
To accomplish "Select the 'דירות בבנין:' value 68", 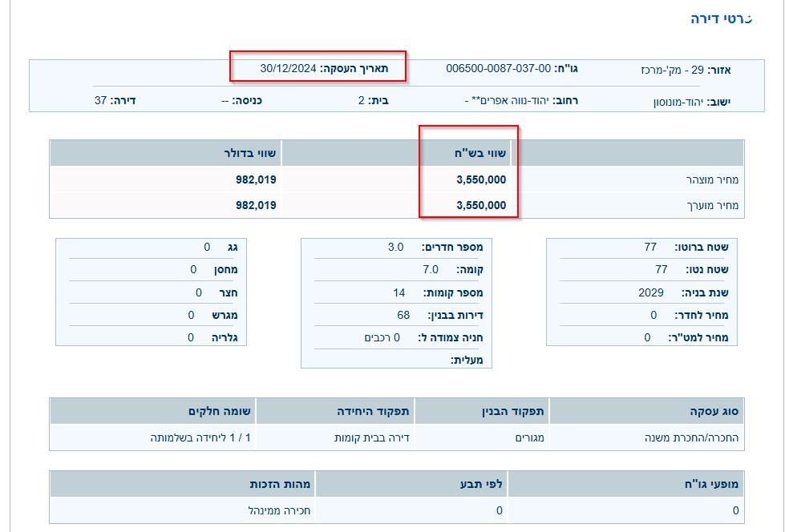I will [x=403, y=315].
